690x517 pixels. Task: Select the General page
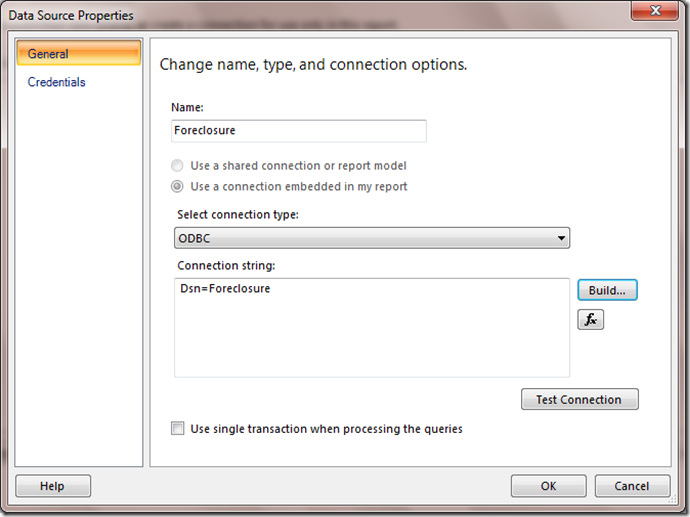click(79, 54)
